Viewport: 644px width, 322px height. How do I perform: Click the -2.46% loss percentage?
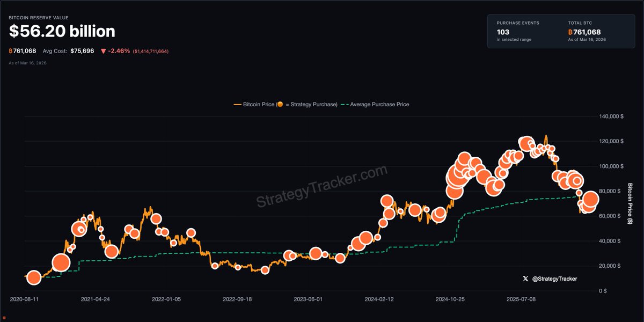coord(119,51)
